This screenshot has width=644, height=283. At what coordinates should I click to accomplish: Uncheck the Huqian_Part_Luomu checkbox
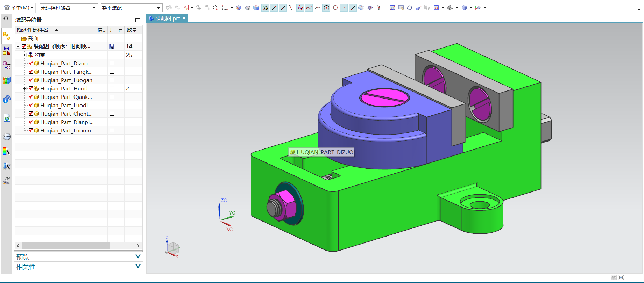(31, 130)
